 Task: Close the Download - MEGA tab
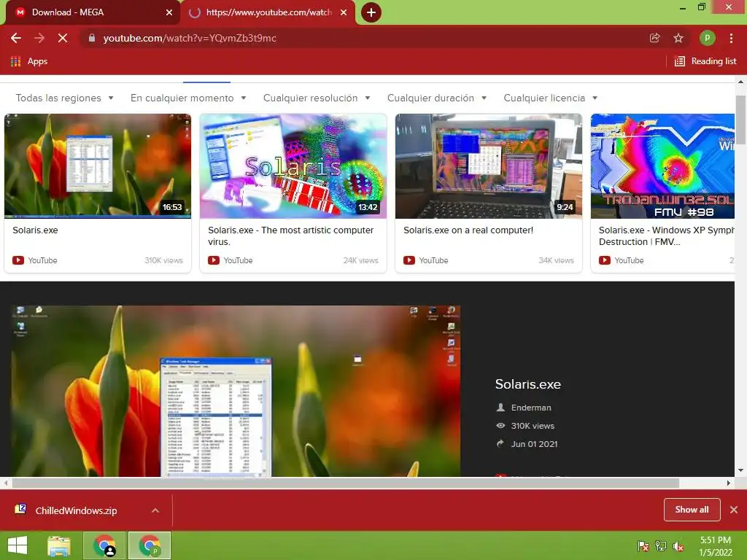[x=169, y=12]
